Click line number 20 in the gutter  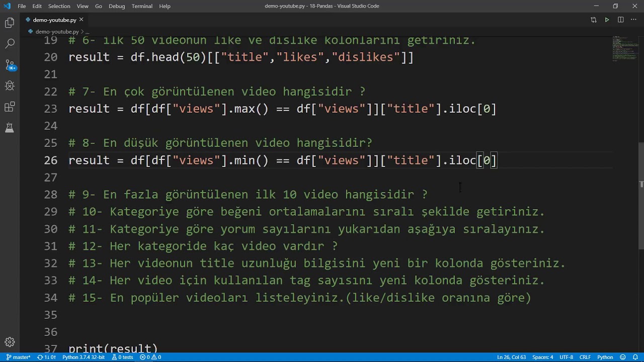click(50, 57)
